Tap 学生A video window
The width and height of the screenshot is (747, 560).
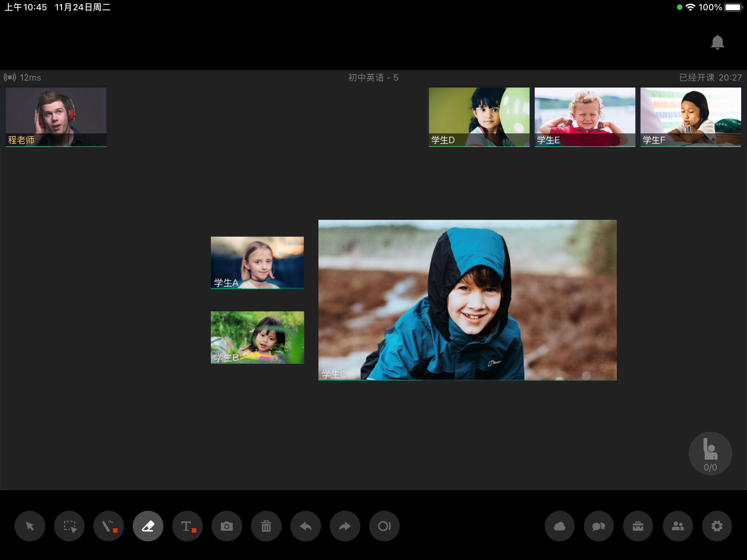coord(257,263)
